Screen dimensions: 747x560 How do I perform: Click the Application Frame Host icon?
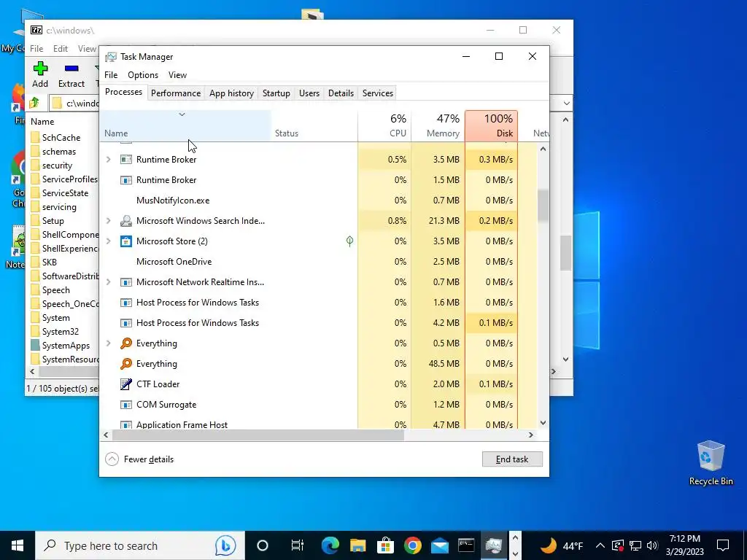coord(125,424)
